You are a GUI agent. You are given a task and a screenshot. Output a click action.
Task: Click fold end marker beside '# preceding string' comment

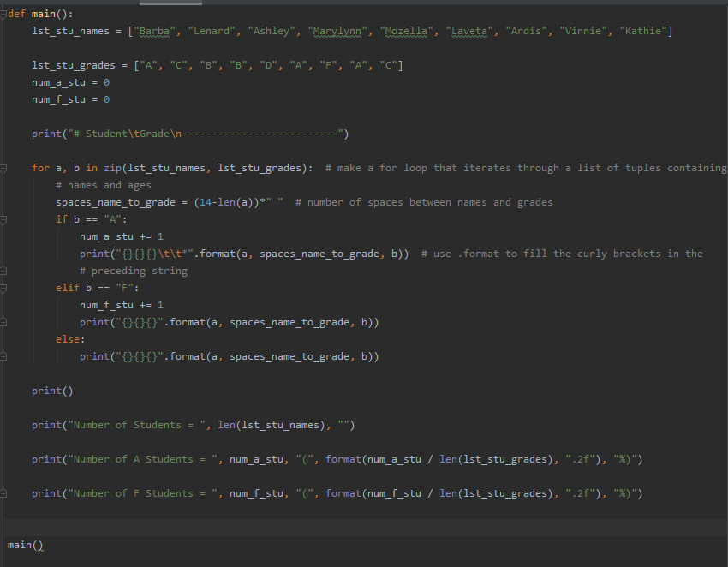pos(3,271)
